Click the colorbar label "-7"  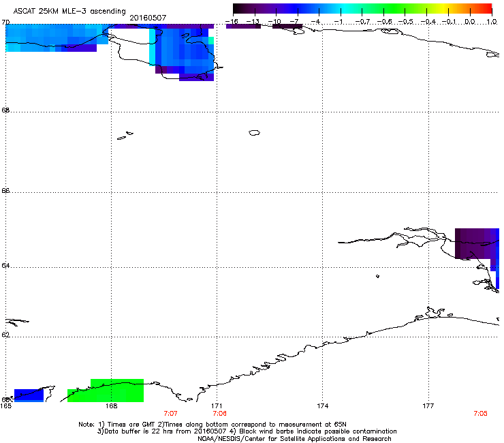294,22
